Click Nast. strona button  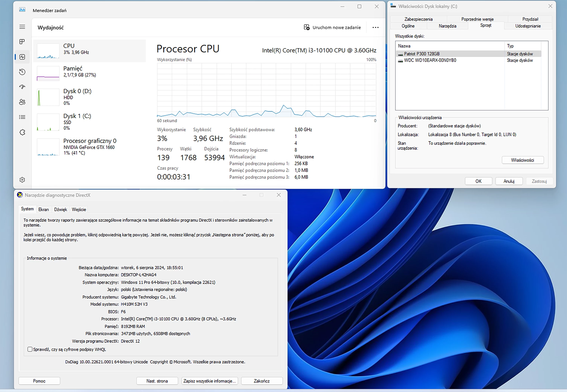[157, 381]
